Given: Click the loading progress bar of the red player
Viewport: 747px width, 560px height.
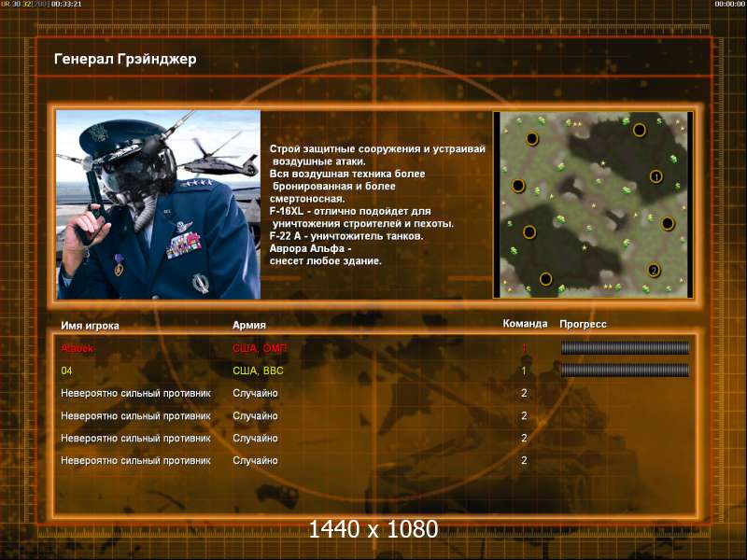Looking at the screenshot, I should (625, 348).
